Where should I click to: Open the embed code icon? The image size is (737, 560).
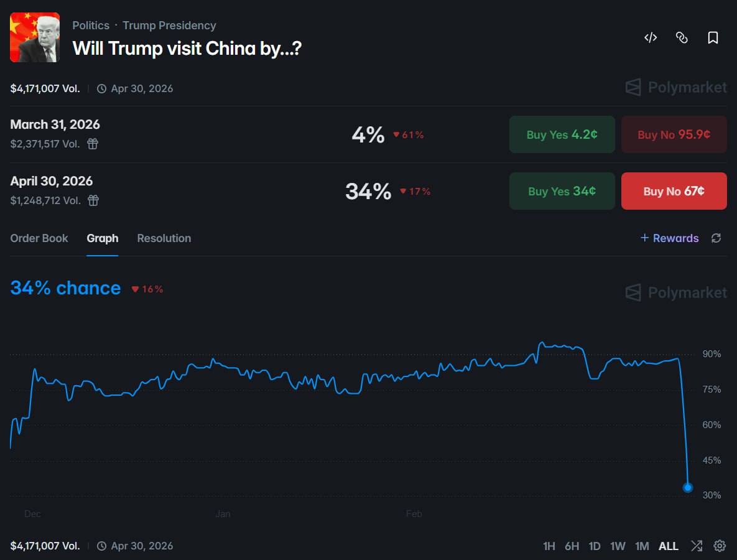(651, 37)
